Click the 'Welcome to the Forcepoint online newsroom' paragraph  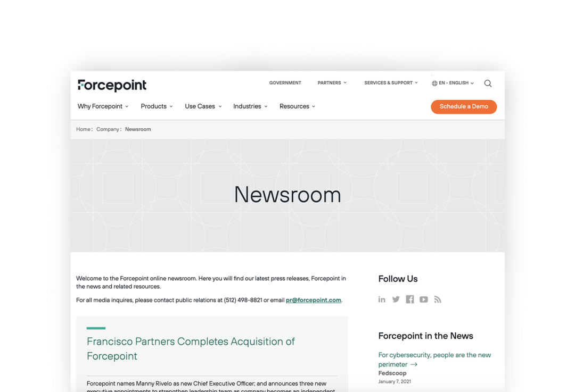[x=211, y=282]
